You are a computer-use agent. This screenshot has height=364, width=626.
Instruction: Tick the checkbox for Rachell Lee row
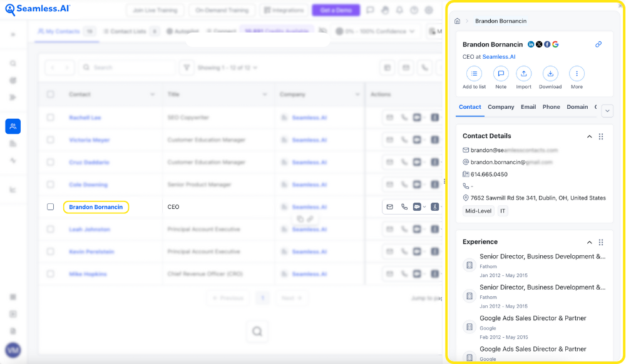[50, 118]
